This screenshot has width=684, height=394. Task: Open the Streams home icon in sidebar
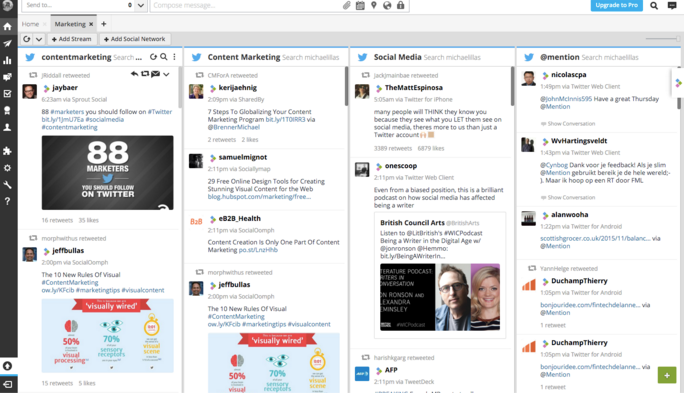tap(7, 27)
